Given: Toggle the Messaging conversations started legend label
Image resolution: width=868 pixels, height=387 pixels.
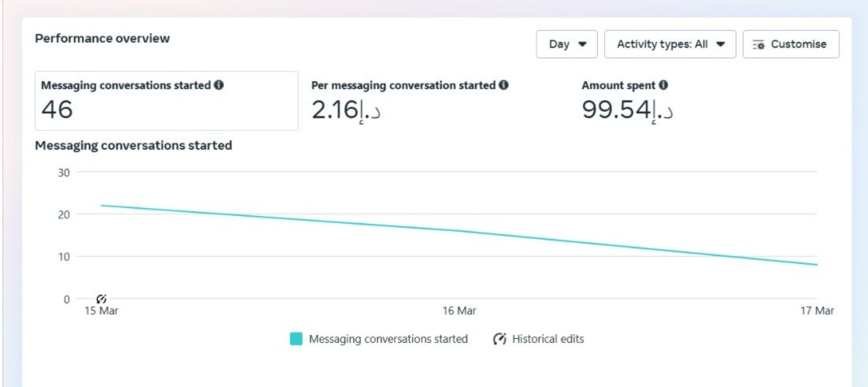Looking at the screenshot, I should coord(388,339).
